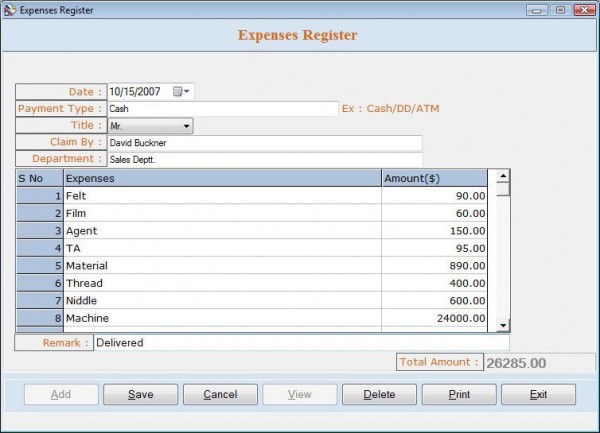This screenshot has width=600, height=433.
Task: Select the TA expense cell
Action: click(x=223, y=248)
